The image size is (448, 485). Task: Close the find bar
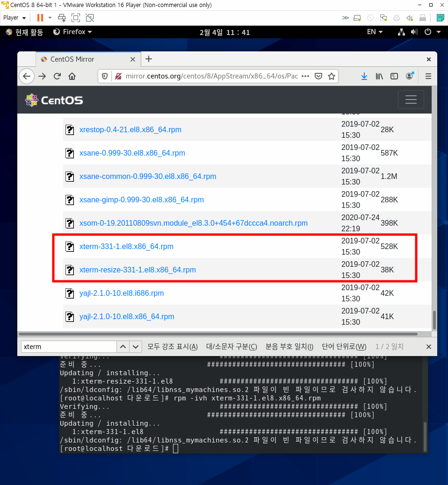click(x=429, y=347)
